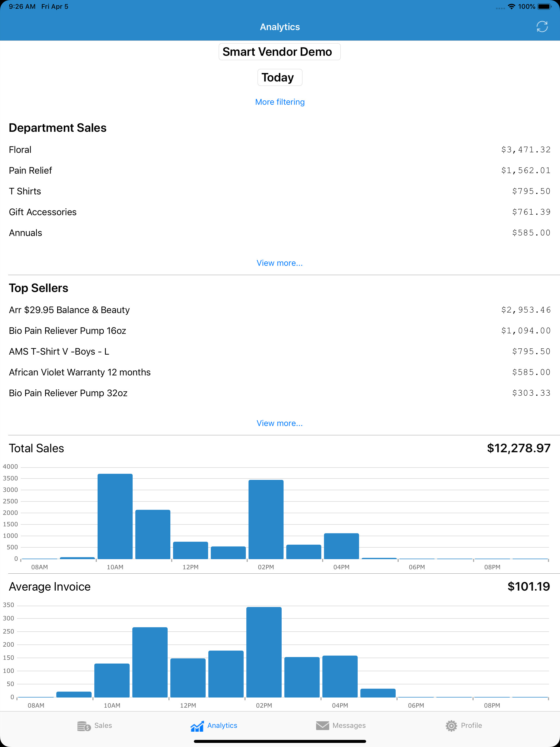Tap the 11AM bar in Total Sales chart
The image size is (560, 747).
[153, 534]
